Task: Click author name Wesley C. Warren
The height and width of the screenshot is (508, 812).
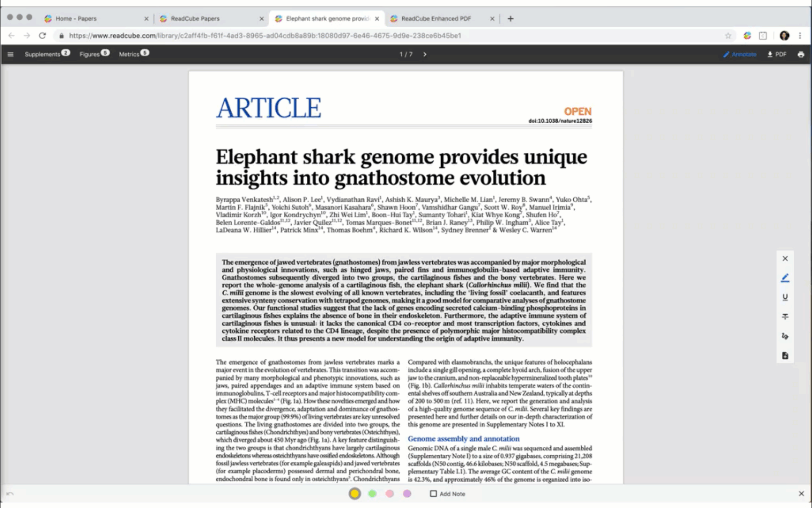Action: point(525,230)
